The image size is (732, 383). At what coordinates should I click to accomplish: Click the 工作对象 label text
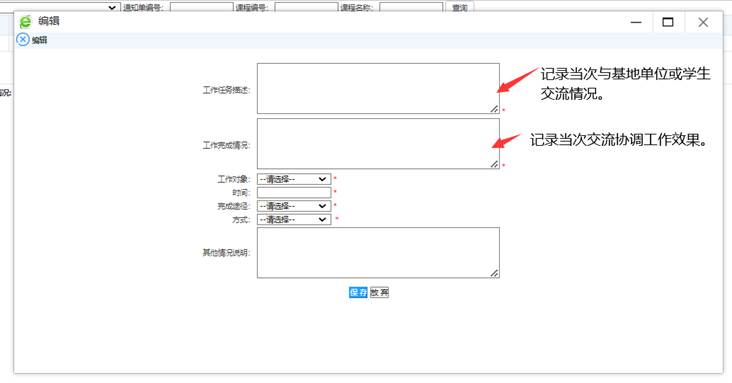234,179
